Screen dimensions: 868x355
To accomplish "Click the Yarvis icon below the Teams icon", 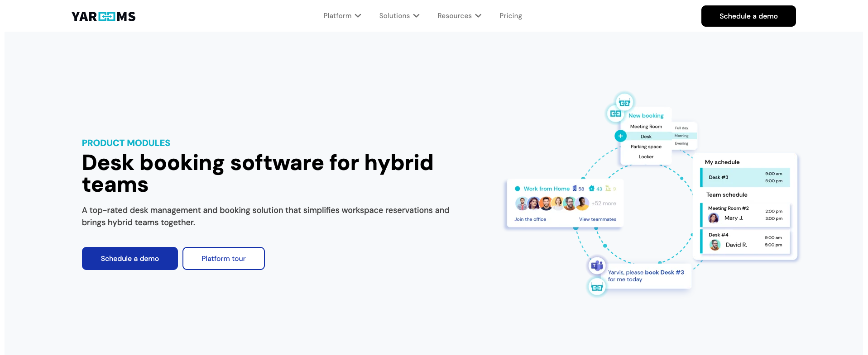I will [597, 287].
